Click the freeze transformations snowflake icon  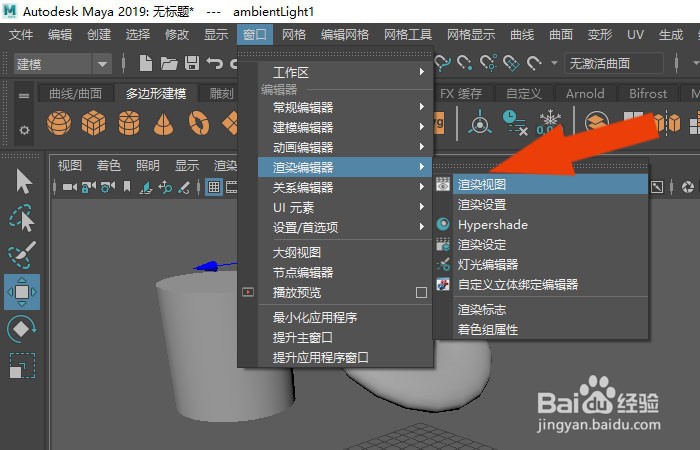[x=550, y=122]
